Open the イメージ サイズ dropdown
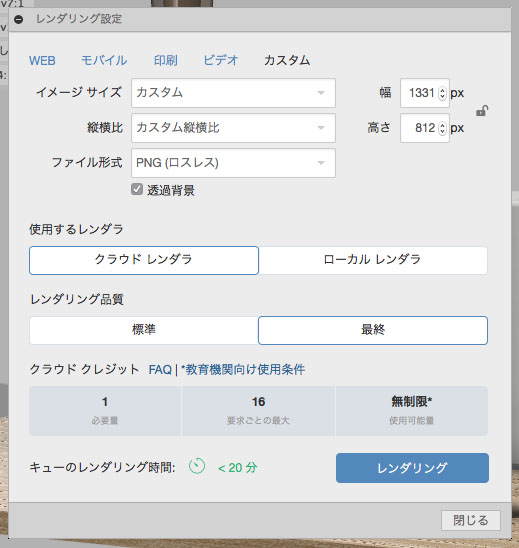Image resolution: width=519 pixels, height=548 pixels. coord(233,93)
